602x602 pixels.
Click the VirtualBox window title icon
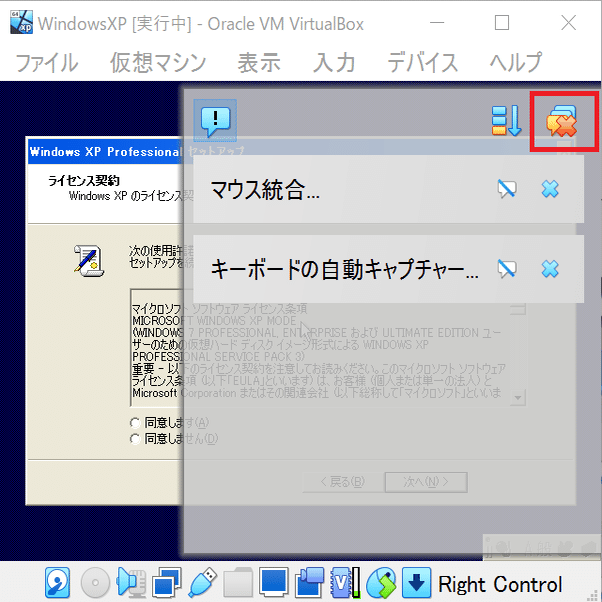(x=21, y=22)
